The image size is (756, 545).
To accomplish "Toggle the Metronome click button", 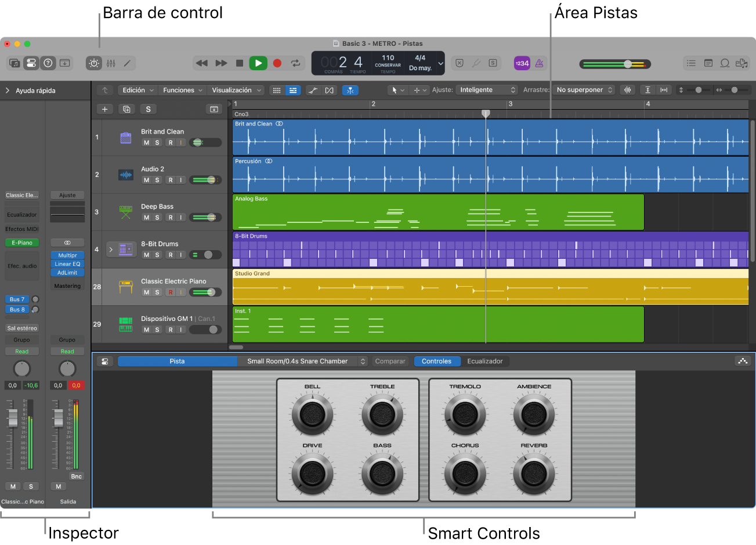I will coord(539,63).
